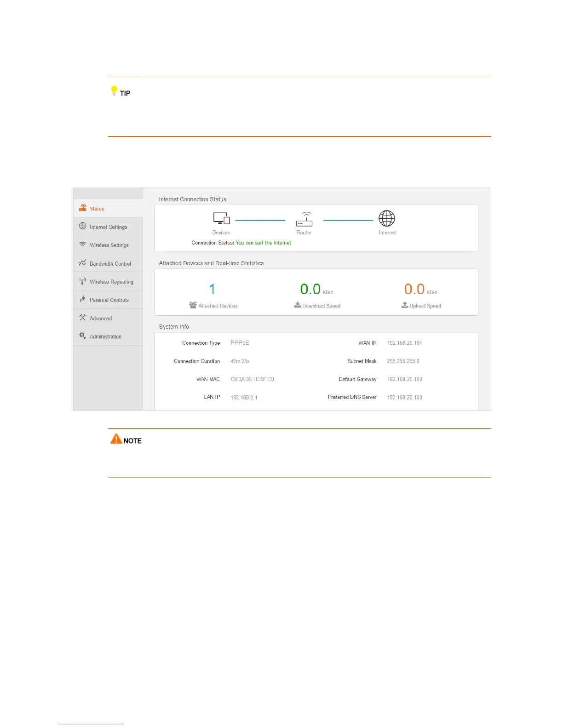
Task: Click the connection duration 40m 25s
Action: [x=240, y=361]
